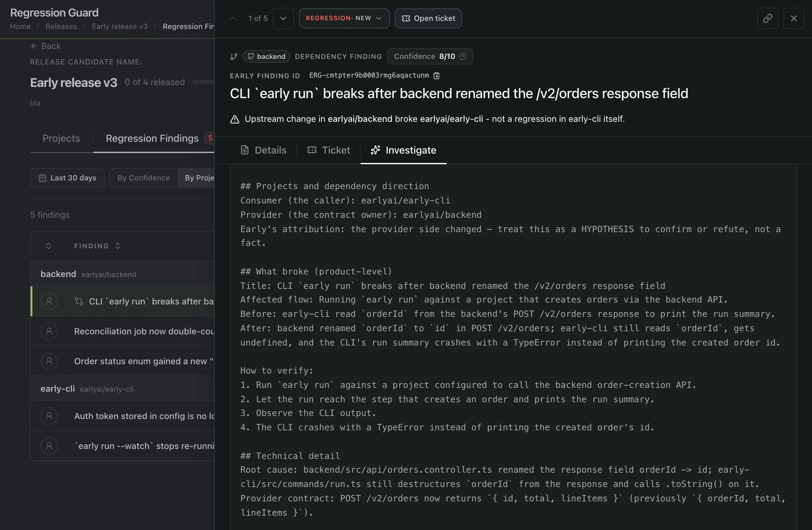The image size is (812, 530).
Task: Go to the previous finding with the up chevron
Action: click(233, 18)
